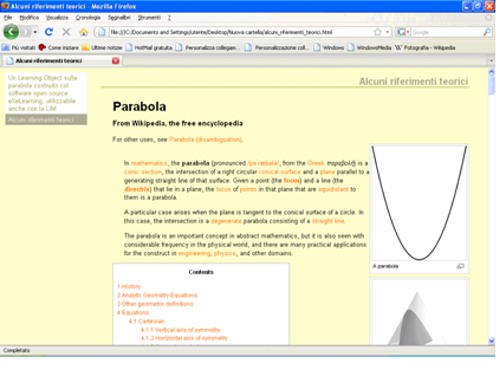Image resolution: width=500 pixels, height=372 pixels.
Task: Follow the engineering link
Action: point(194,253)
